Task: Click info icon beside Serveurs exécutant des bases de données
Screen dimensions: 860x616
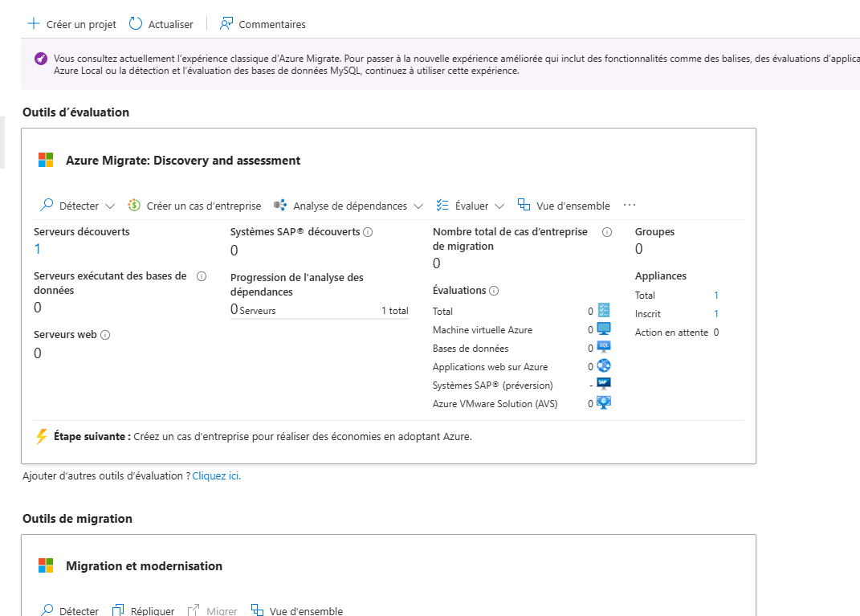Action: point(202,276)
